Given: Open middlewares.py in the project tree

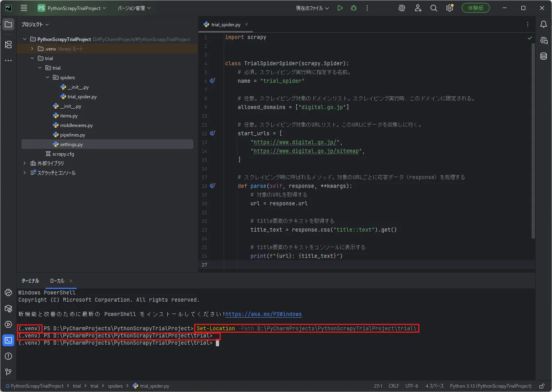Looking at the screenshot, I should coord(76,125).
